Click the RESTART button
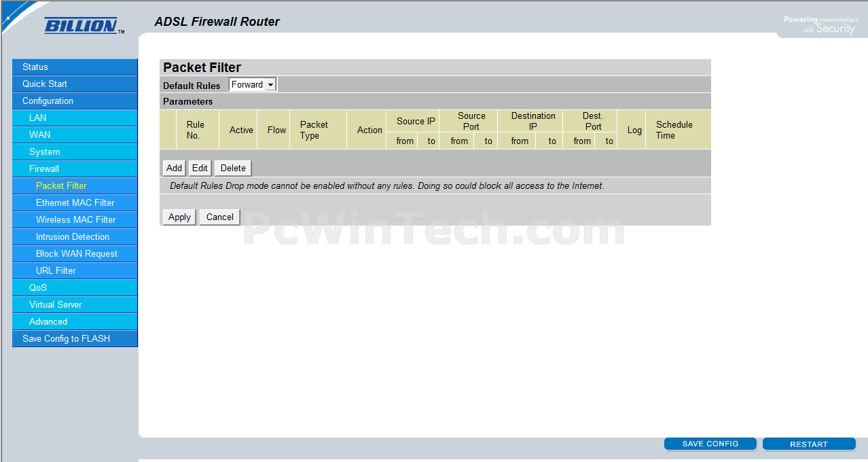Screen dimensions: 868x462 (x=809, y=444)
